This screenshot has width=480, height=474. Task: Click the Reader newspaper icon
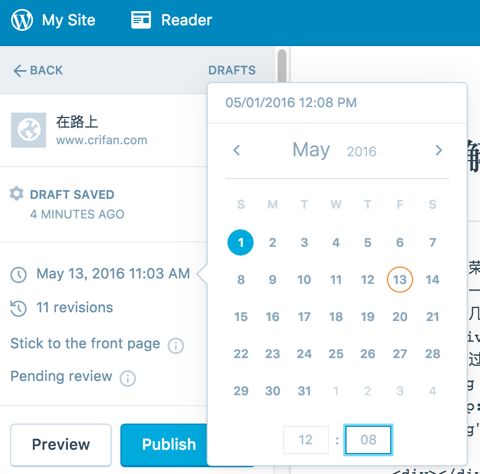click(x=141, y=20)
